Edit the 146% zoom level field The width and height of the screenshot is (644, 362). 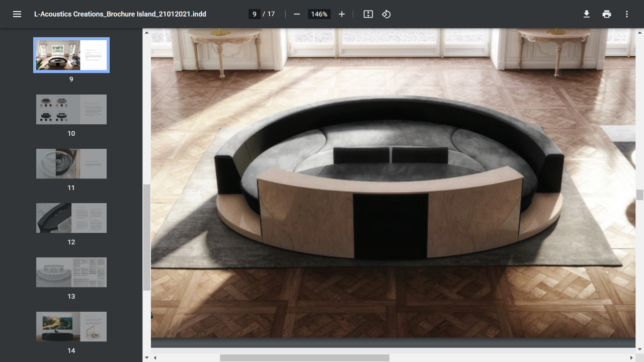click(x=319, y=14)
